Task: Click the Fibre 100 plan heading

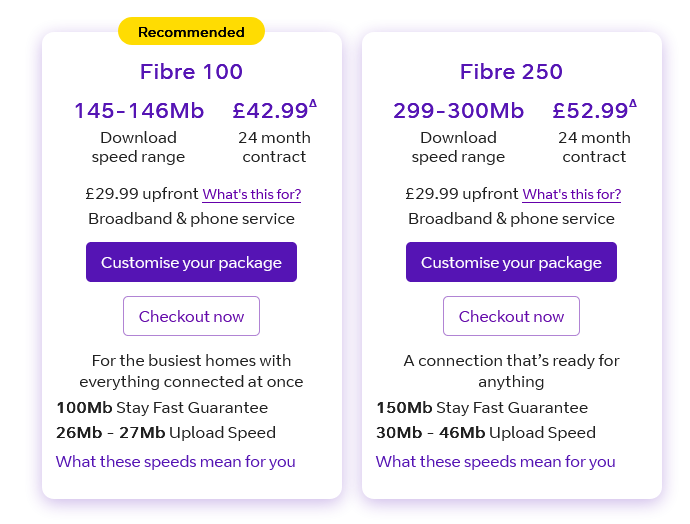Action: pos(191,72)
